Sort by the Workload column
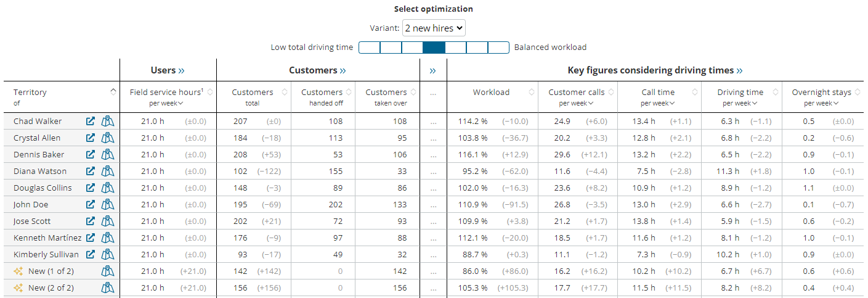 pyautogui.click(x=492, y=93)
